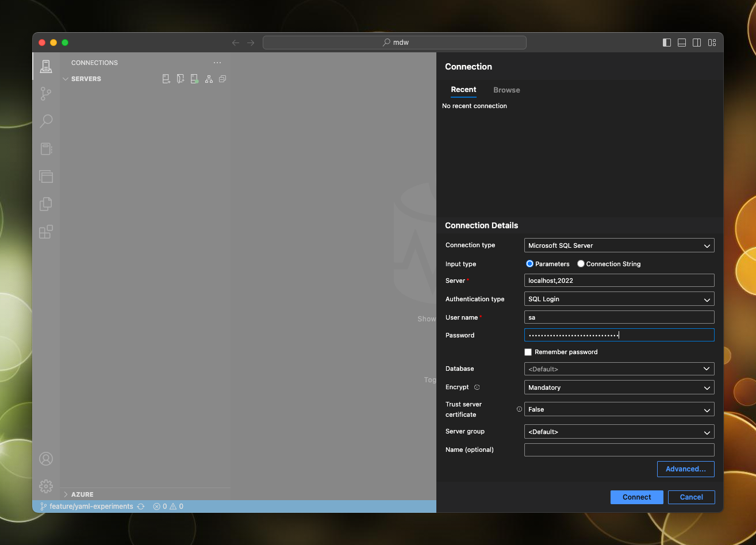756x545 pixels.
Task: Click the Azure resource tree network icon
Action: point(209,79)
